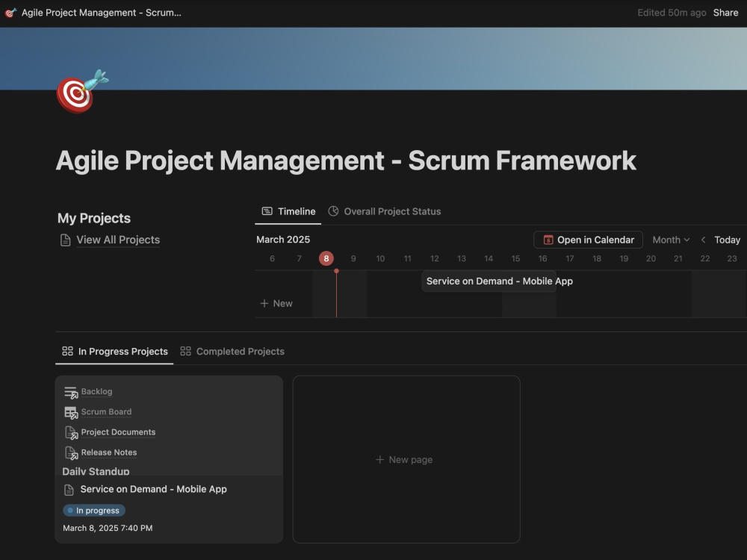The image size is (747, 560).
Task: Click the Daily Standup heading in the card
Action: 96,470
